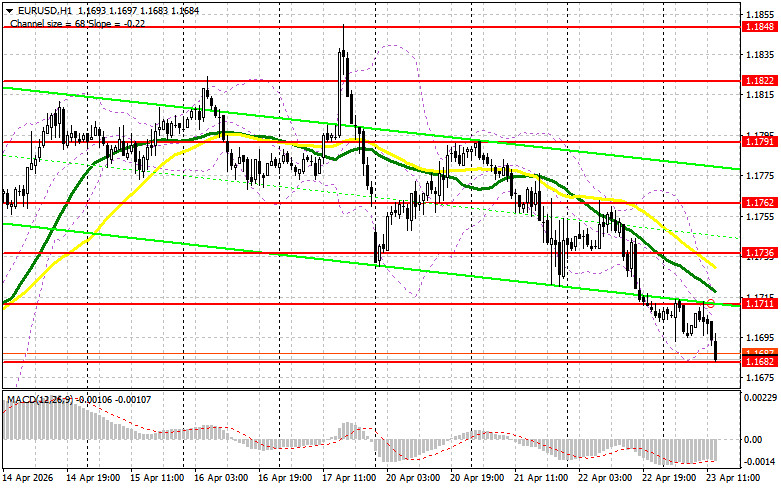Click the 1.1822 red level price tag
781x489 pixels.
[x=760, y=81]
